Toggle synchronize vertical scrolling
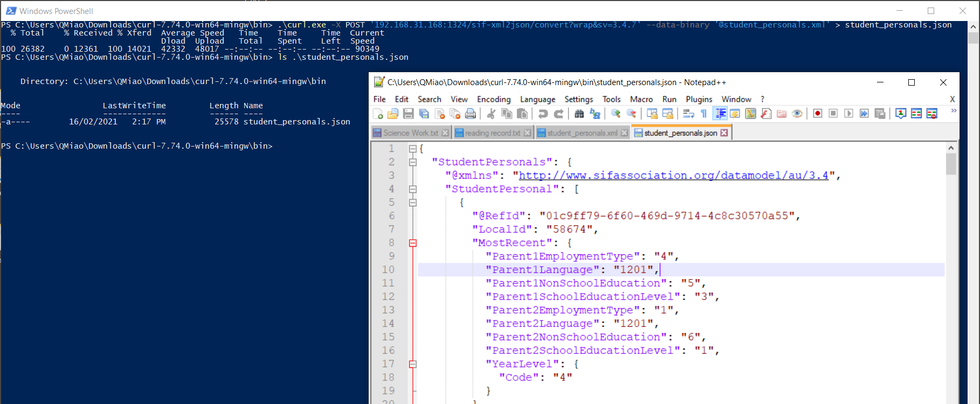 pyautogui.click(x=652, y=114)
